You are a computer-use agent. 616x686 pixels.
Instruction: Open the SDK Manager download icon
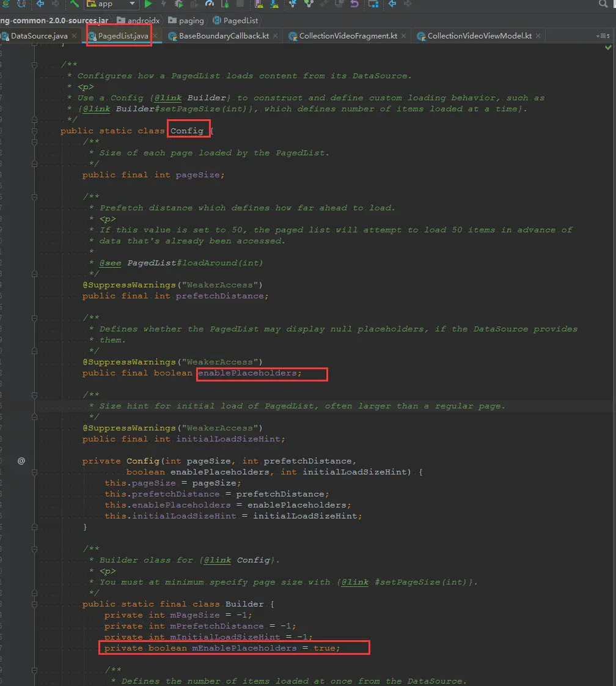(x=274, y=4)
